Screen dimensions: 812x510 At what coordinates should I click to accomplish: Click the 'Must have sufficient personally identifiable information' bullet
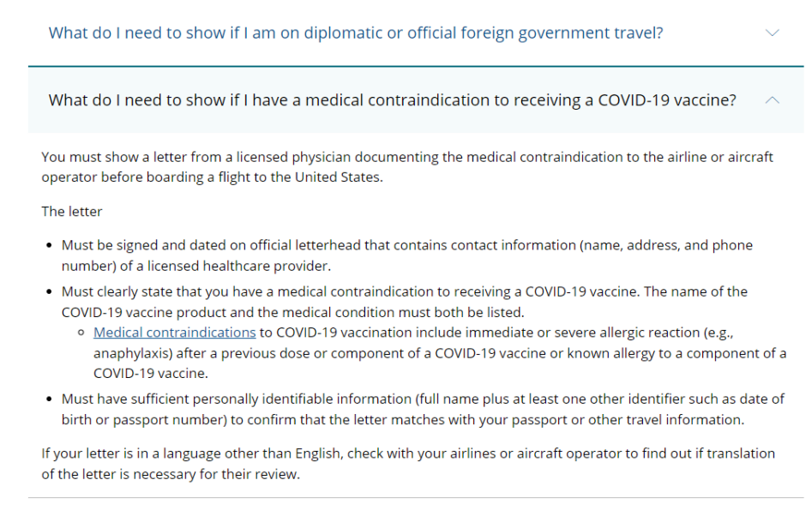coord(423,409)
